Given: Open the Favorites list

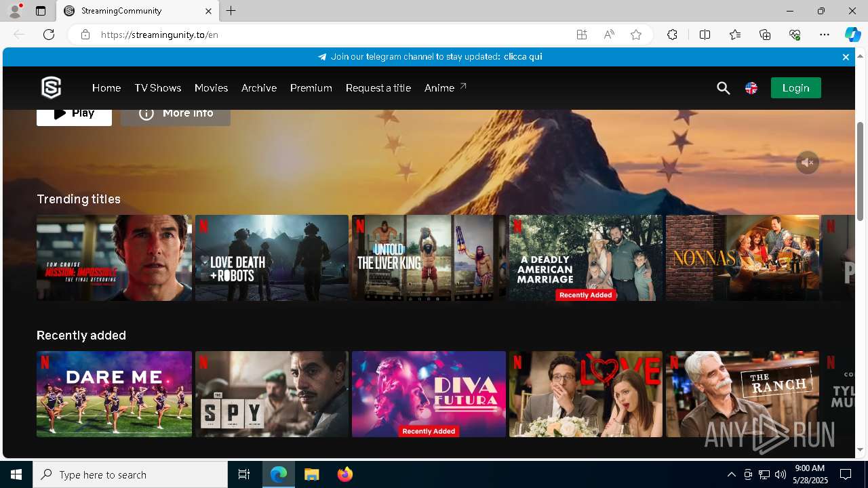Looking at the screenshot, I should (x=735, y=35).
